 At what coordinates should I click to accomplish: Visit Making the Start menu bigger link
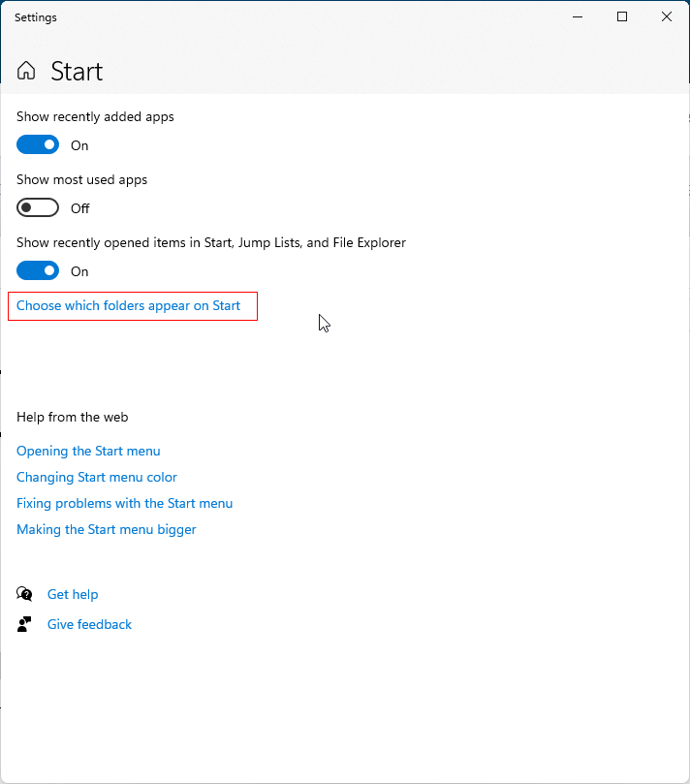point(106,529)
